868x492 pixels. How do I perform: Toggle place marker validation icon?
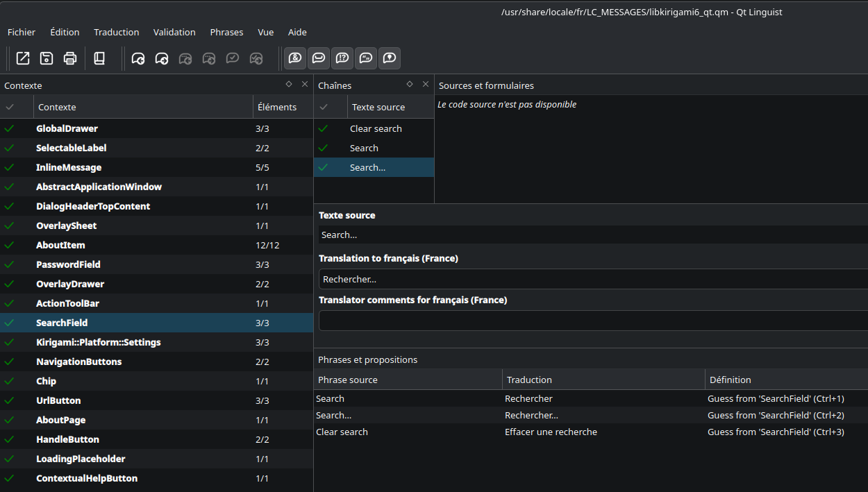(390, 58)
